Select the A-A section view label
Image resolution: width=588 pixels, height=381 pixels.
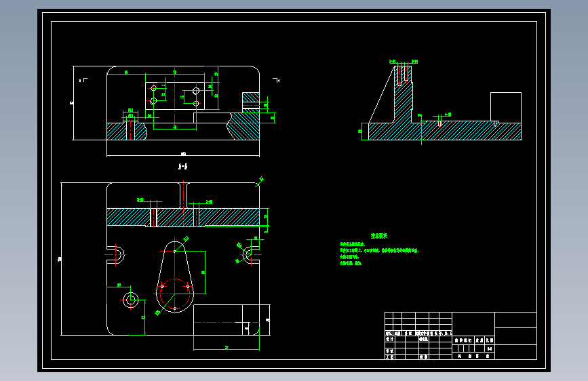click(182, 166)
